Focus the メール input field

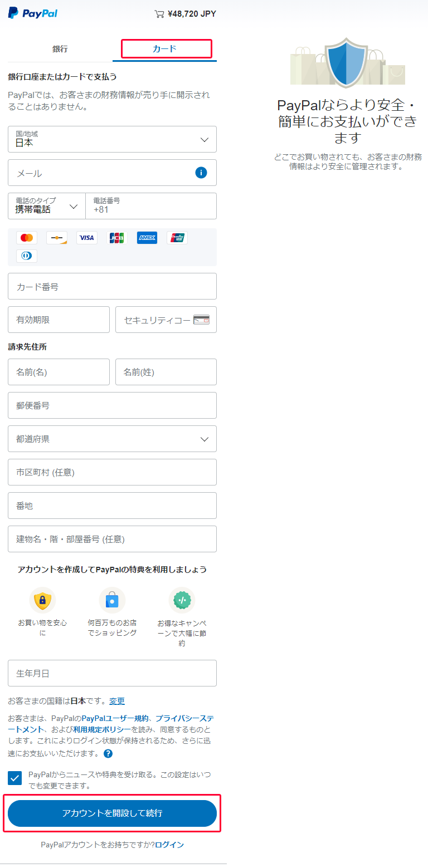112,173
